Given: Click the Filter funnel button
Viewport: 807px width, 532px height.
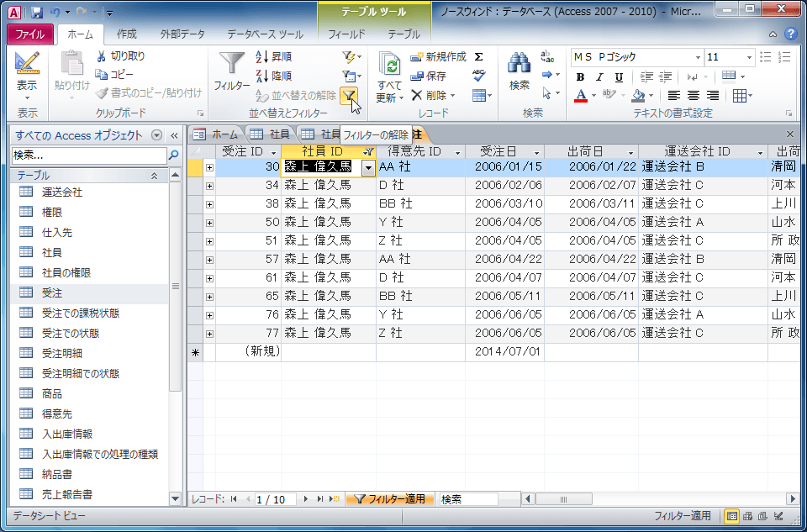Looking at the screenshot, I should [x=232, y=72].
